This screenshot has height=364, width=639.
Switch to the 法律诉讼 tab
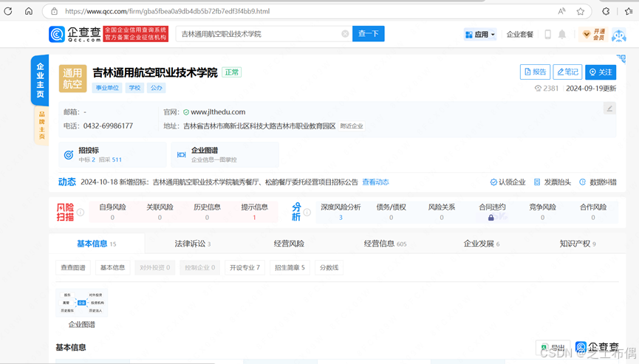[192, 244]
